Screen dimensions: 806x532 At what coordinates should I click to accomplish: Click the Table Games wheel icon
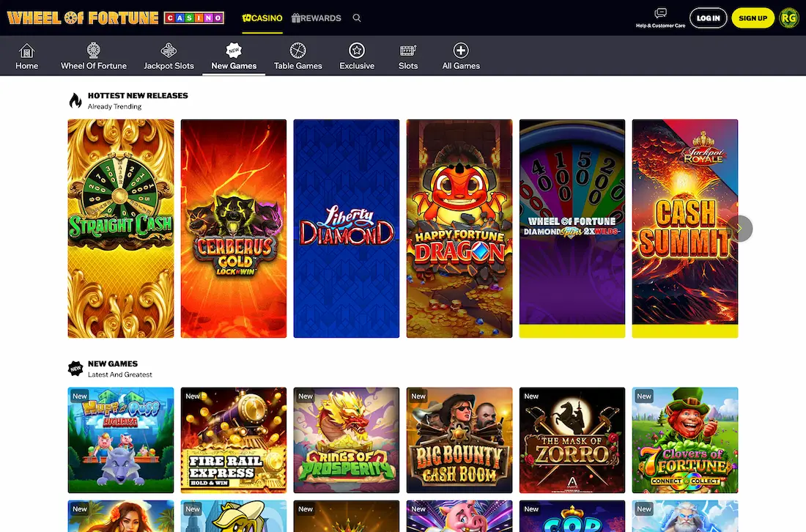pyautogui.click(x=297, y=51)
